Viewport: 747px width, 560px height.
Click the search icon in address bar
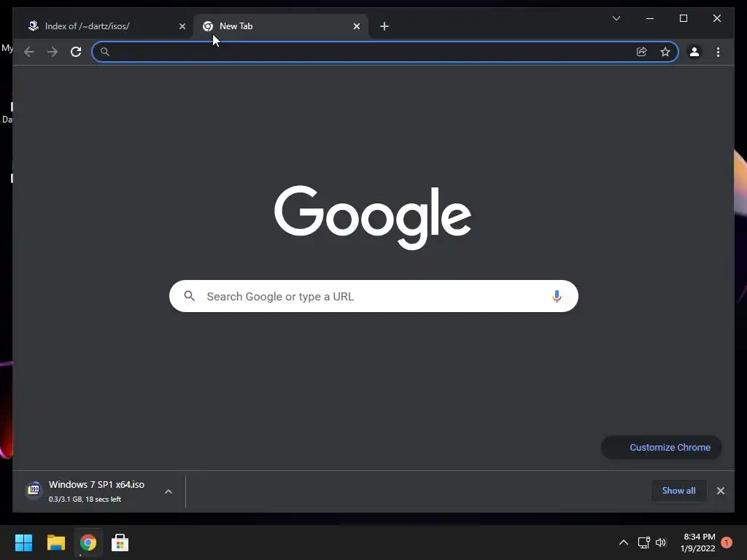pyautogui.click(x=105, y=52)
